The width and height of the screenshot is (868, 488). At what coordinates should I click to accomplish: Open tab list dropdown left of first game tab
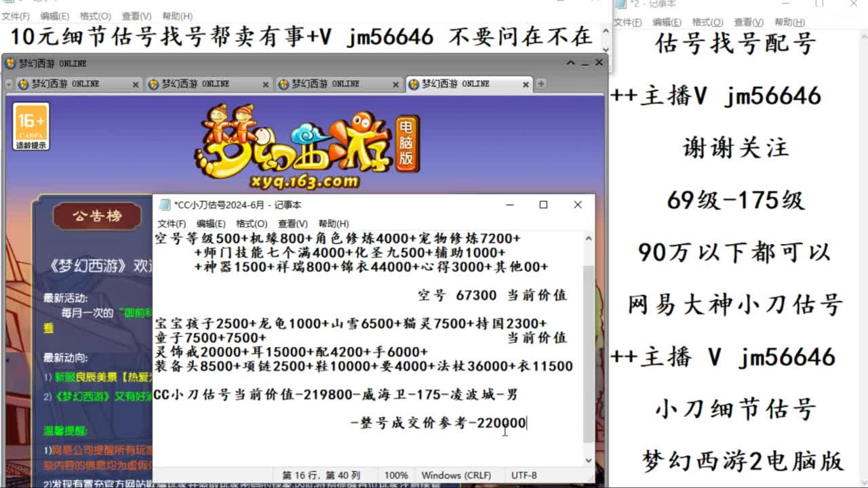[9, 85]
